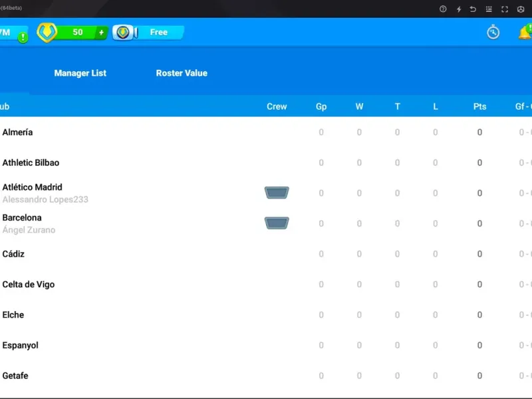Add coins with the plus button
Screen dimensions: 532x399
pyautogui.click(x=101, y=33)
